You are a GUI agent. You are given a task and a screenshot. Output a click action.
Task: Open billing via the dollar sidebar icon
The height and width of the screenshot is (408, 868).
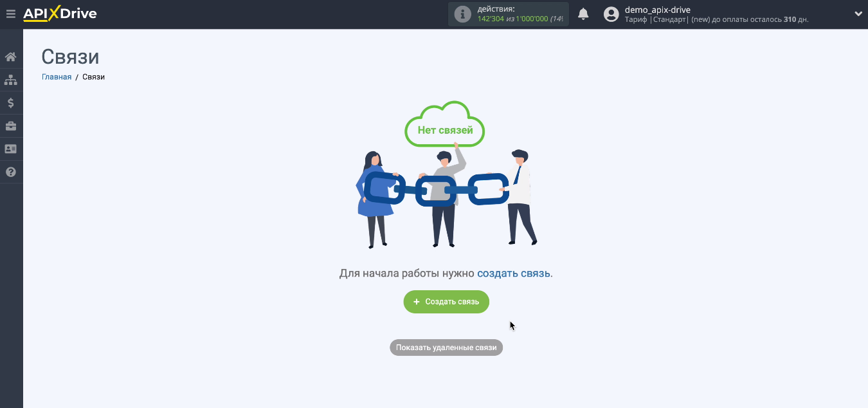[10, 103]
